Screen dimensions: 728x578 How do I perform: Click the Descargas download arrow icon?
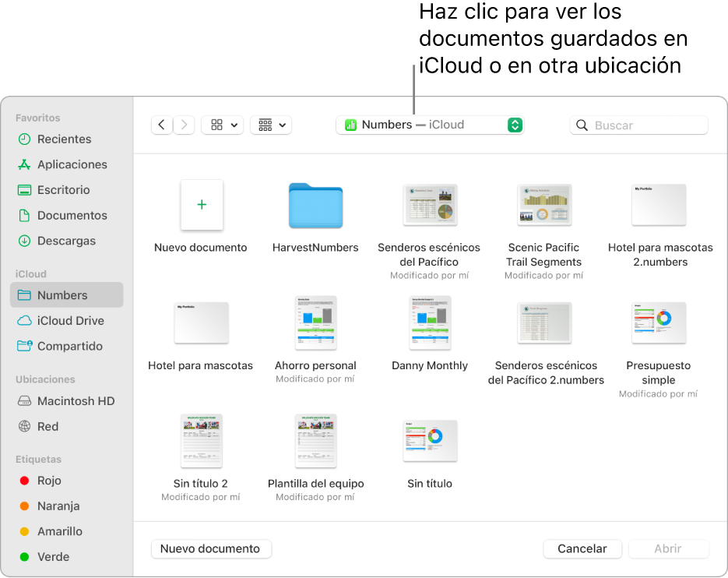(x=24, y=241)
